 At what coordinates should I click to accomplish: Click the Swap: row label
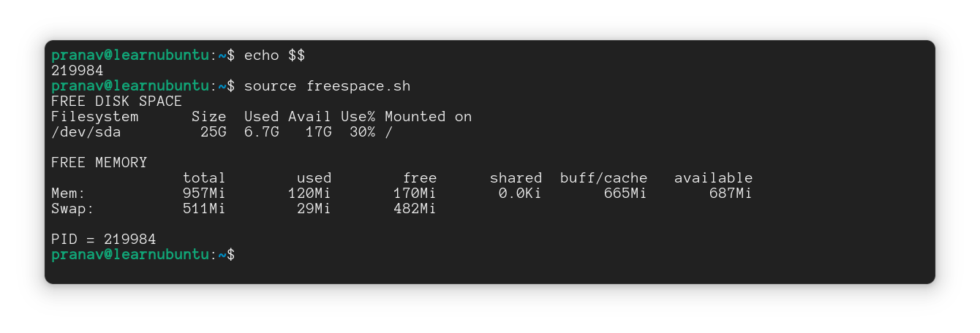72,209
